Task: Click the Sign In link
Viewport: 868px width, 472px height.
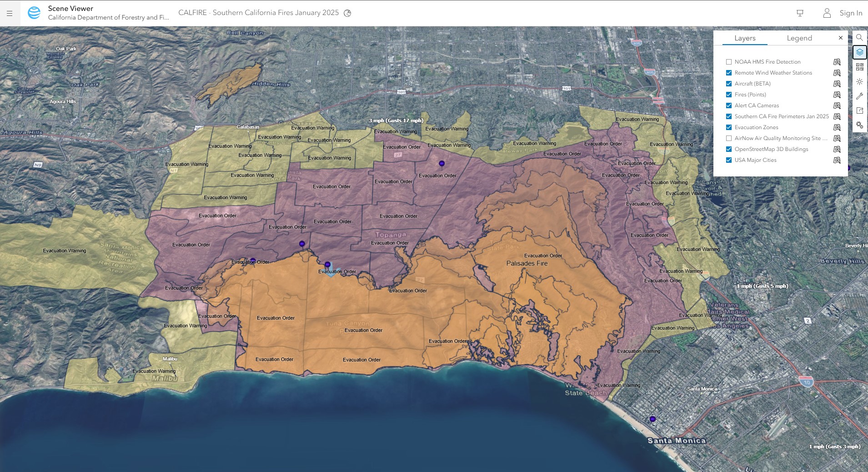Action: point(851,13)
